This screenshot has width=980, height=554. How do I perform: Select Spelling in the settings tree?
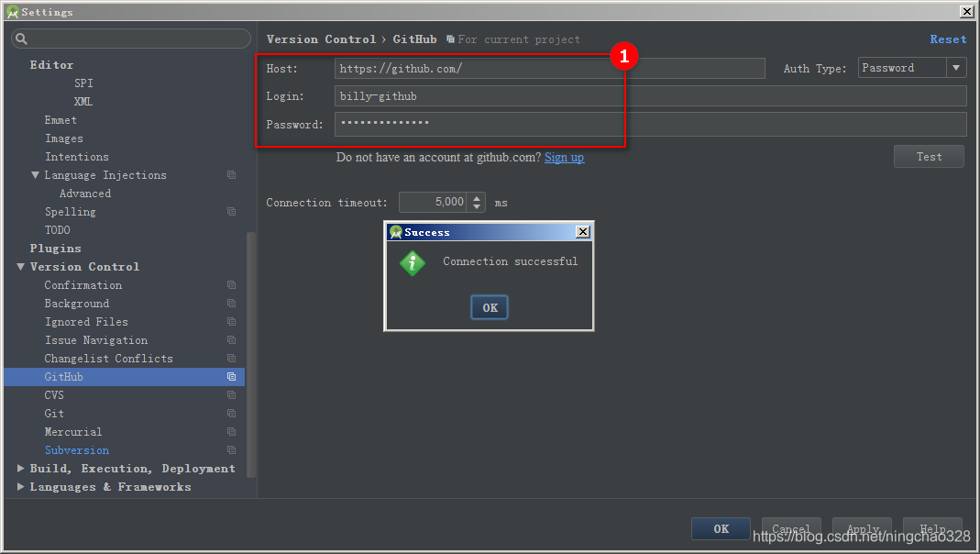pos(70,212)
